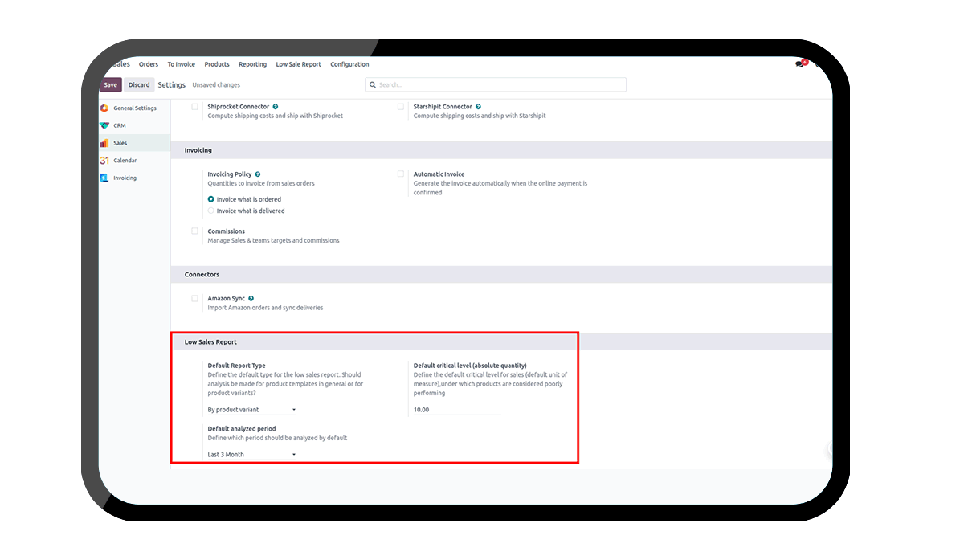This screenshot has width=964, height=560.
Task: Click the 'Invoicing Policy' label
Action: coord(230,174)
